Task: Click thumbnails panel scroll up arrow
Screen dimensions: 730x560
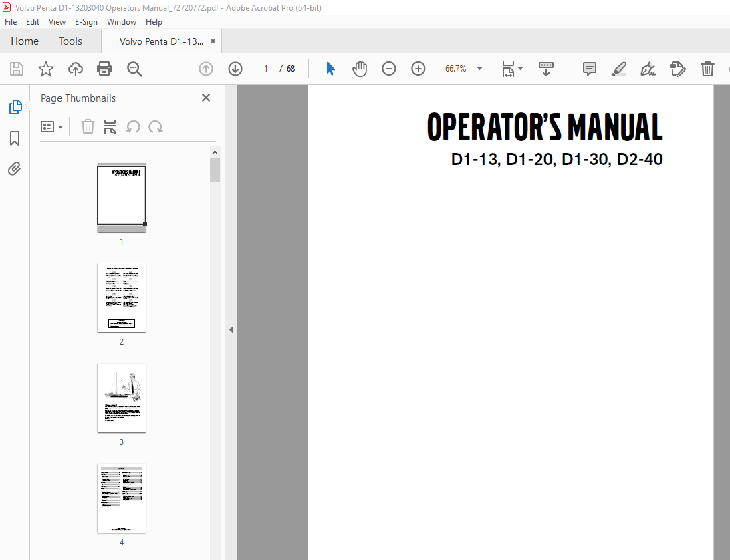Action: tap(215, 152)
